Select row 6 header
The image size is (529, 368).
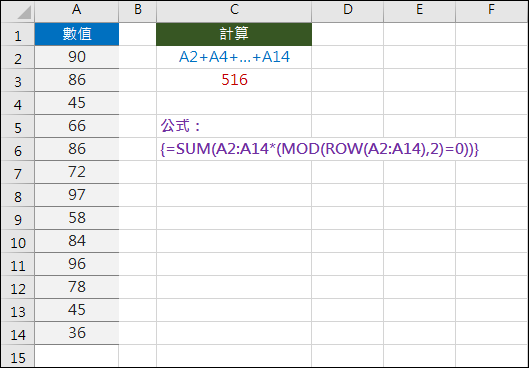(18, 149)
